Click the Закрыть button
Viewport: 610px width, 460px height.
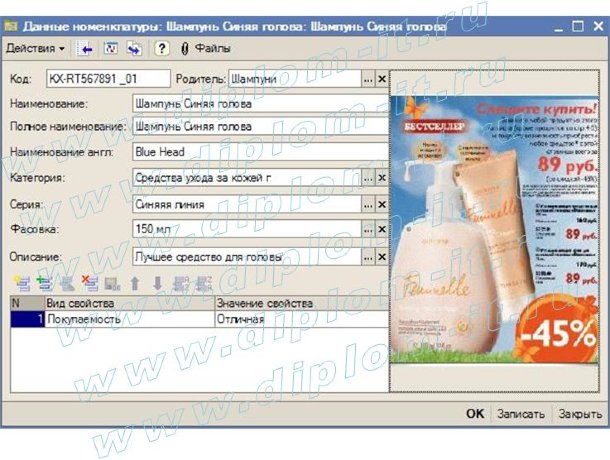pos(580,414)
